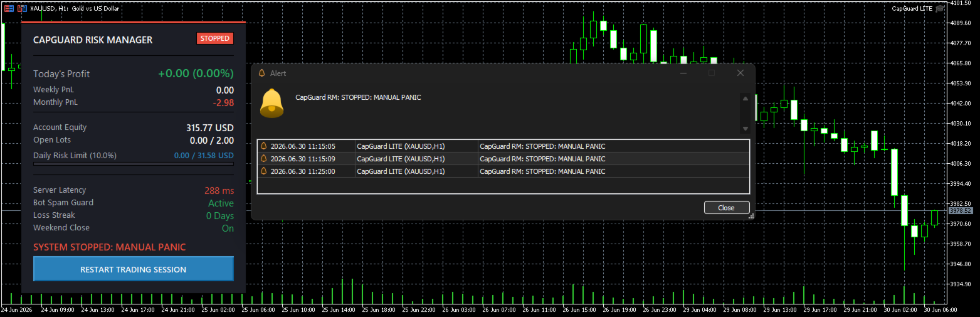Screen dimensions: 980x317
Task: Click the Server Latency value 288 ms
Action: pos(219,191)
